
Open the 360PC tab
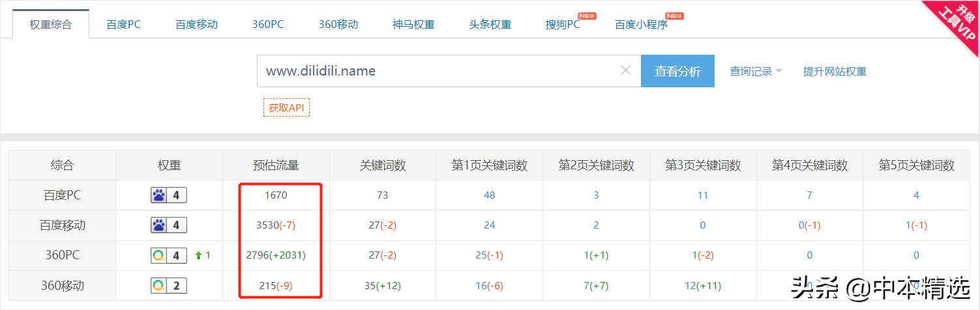tap(268, 24)
